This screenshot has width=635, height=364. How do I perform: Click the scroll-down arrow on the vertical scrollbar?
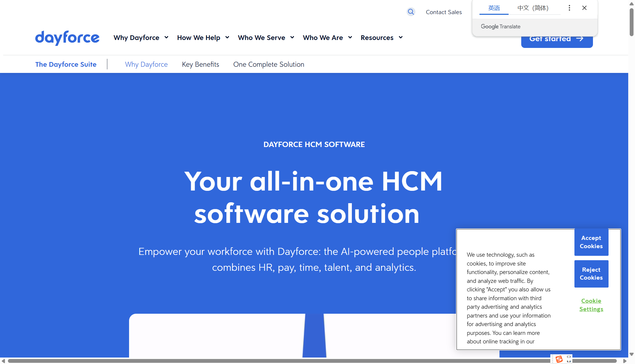pos(631,354)
